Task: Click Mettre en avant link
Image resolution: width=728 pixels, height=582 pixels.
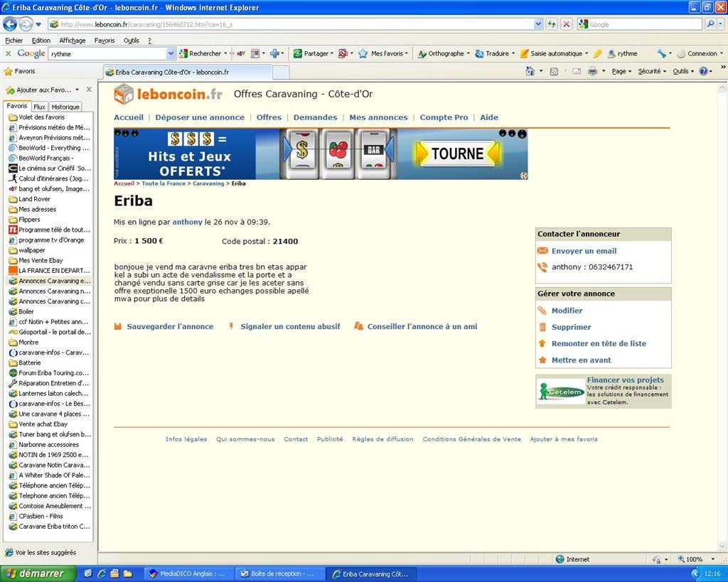Action: (x=582, y=360)
